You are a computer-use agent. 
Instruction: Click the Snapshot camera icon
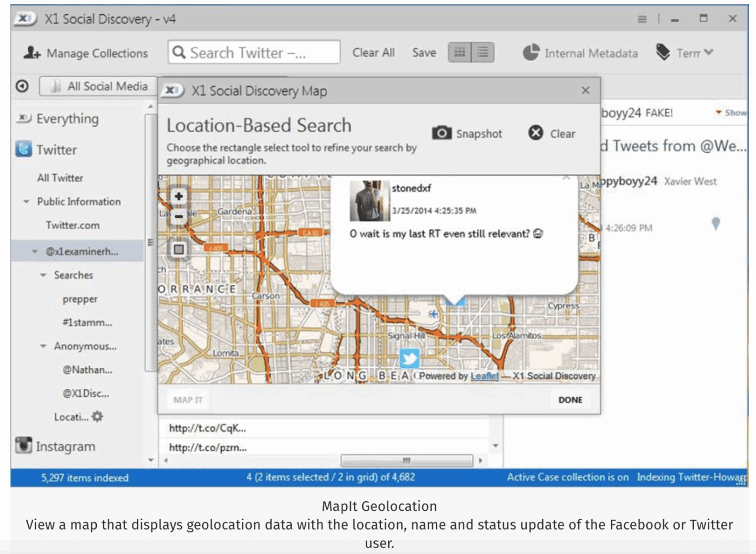point(441,134)
